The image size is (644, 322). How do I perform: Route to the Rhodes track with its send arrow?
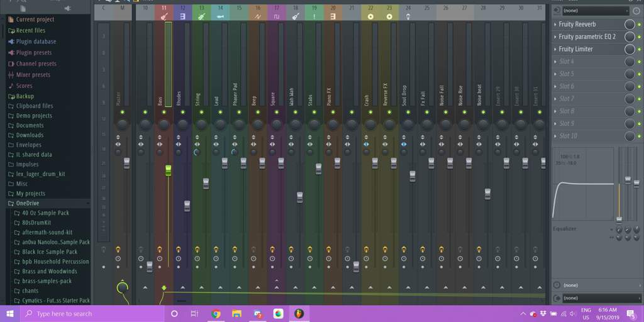[183, 288]
